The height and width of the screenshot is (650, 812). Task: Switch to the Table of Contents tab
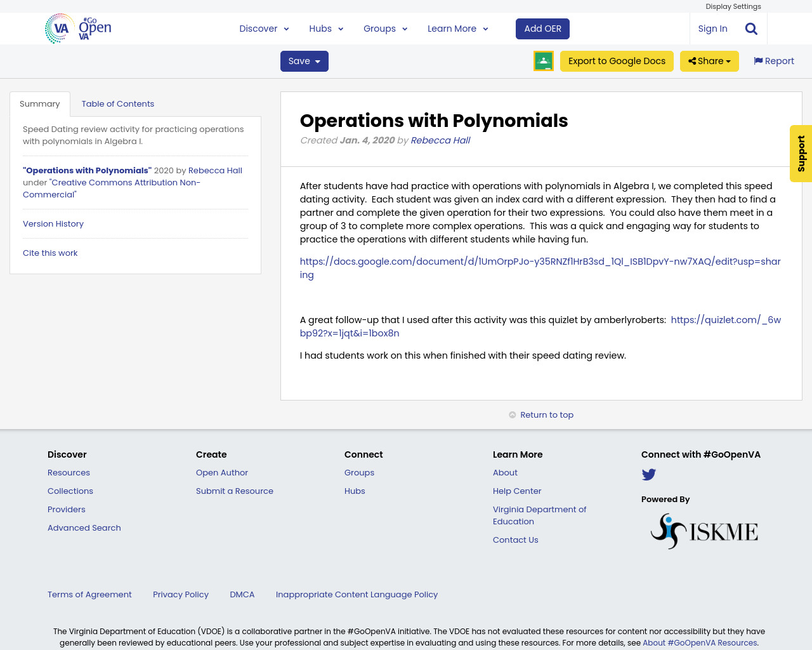point(119,103)
